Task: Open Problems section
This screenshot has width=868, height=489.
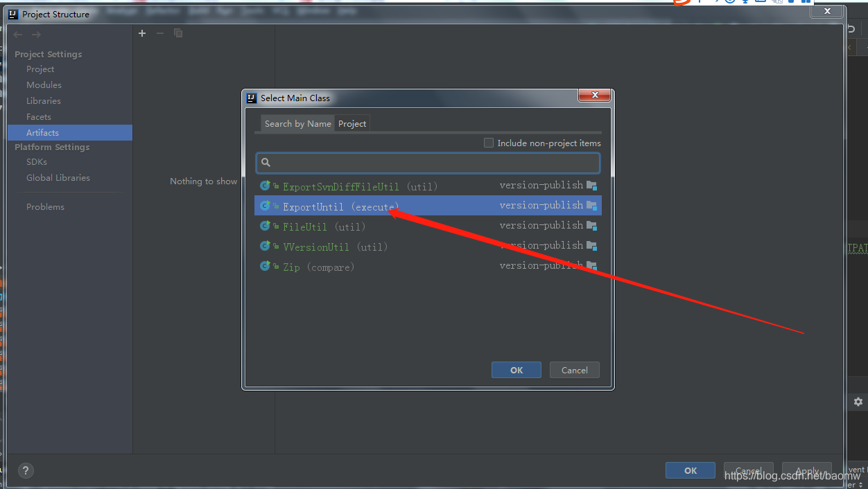Action: pyautogui.click(x=45, y=207)
